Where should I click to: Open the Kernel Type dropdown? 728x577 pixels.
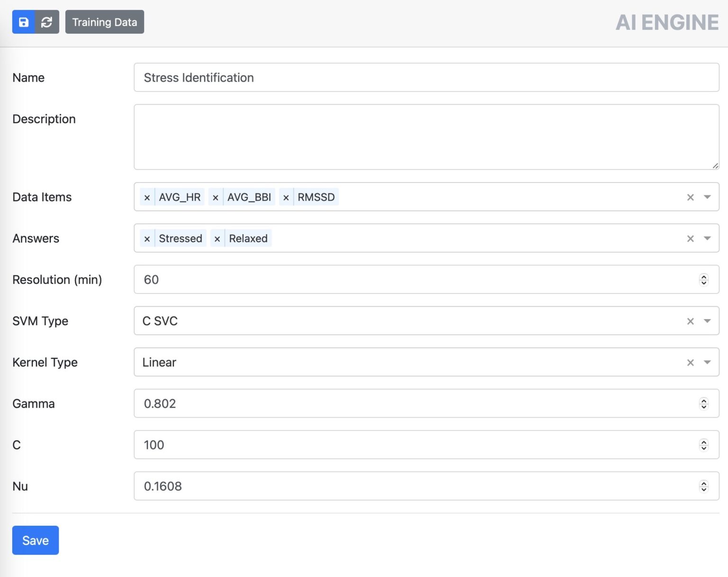point(707,362)
